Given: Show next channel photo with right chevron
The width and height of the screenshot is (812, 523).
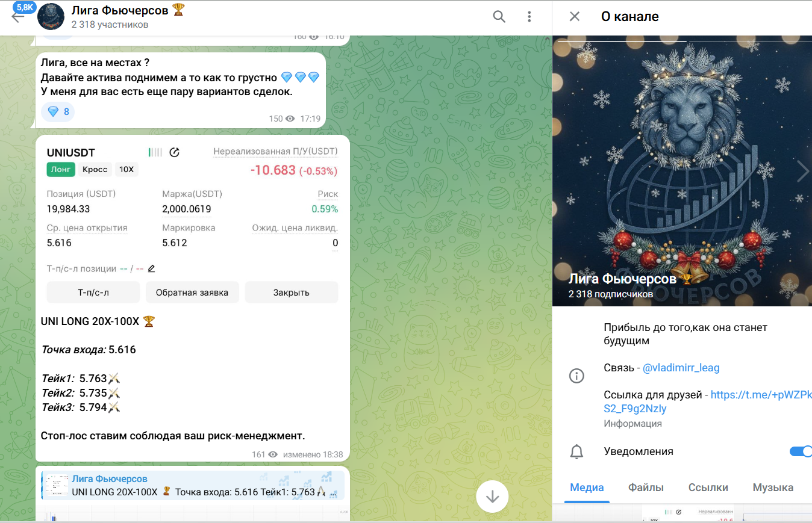Looking at the screenshot, I should (803, 172).
